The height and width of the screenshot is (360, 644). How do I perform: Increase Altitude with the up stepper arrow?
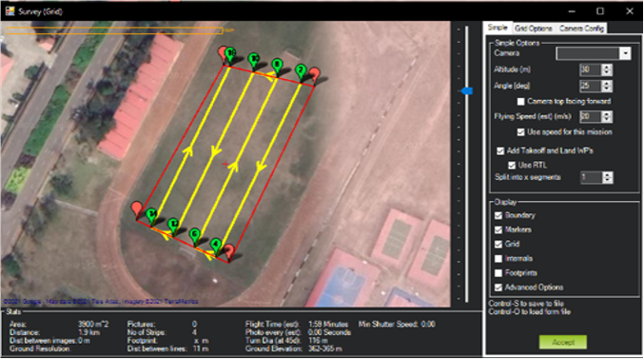pyautogui.click(x=607, y=67)
